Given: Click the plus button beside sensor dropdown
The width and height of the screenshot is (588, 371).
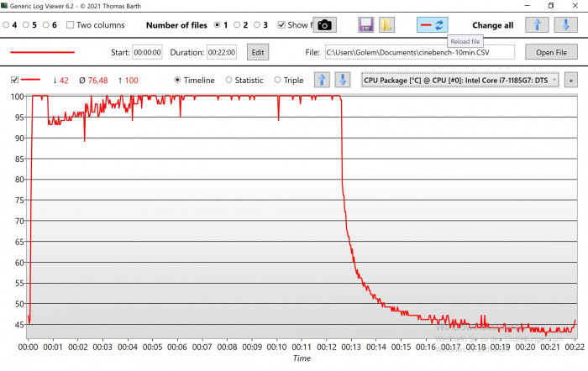Looking at the screenshot, I should pyautogui.click(x=571, y=81).
